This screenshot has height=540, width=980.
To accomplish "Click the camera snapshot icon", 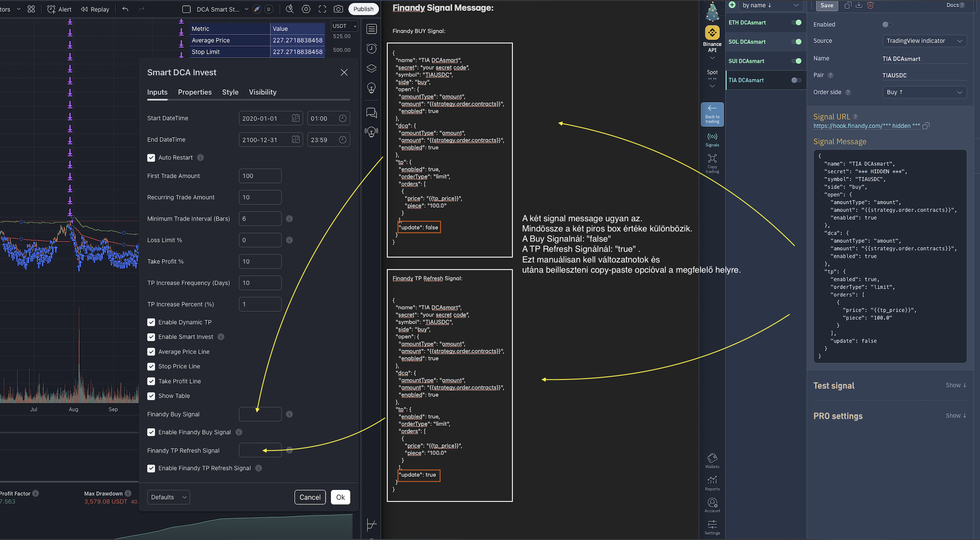I will tap(338, 9).
